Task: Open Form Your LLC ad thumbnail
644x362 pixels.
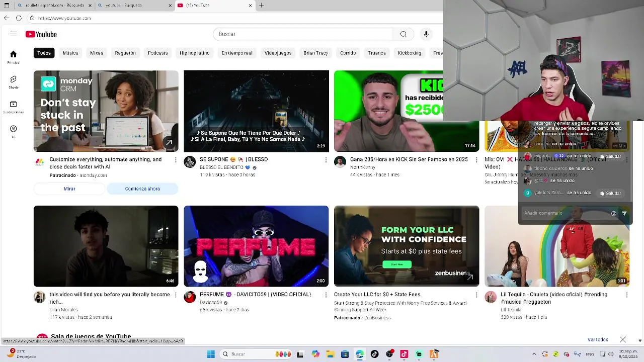Action: pyautogui.click(x=407, y=246)
